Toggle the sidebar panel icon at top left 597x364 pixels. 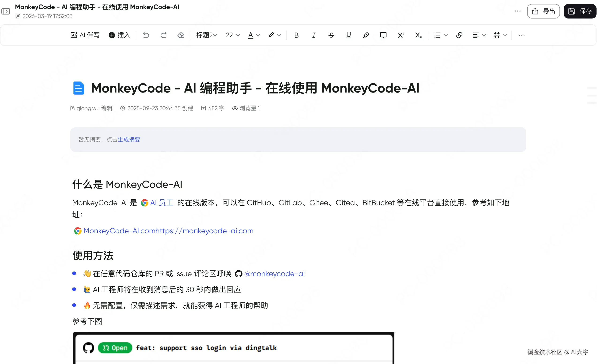(x=6, y=11)
